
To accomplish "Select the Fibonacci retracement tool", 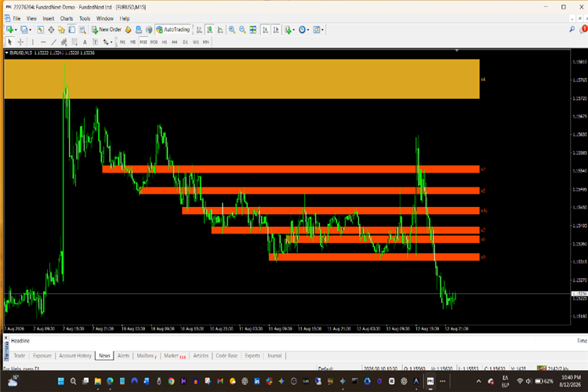I will coord(74,42).
